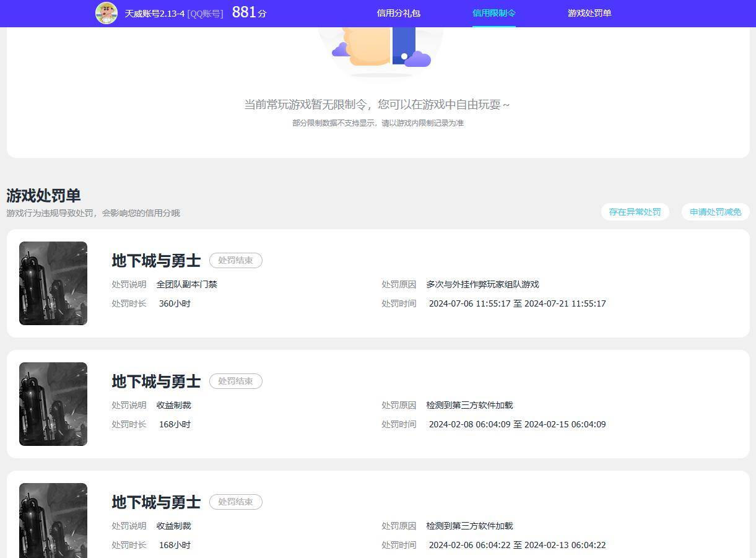Click the 处罚结束 badge on first penalty

(236, 260)
